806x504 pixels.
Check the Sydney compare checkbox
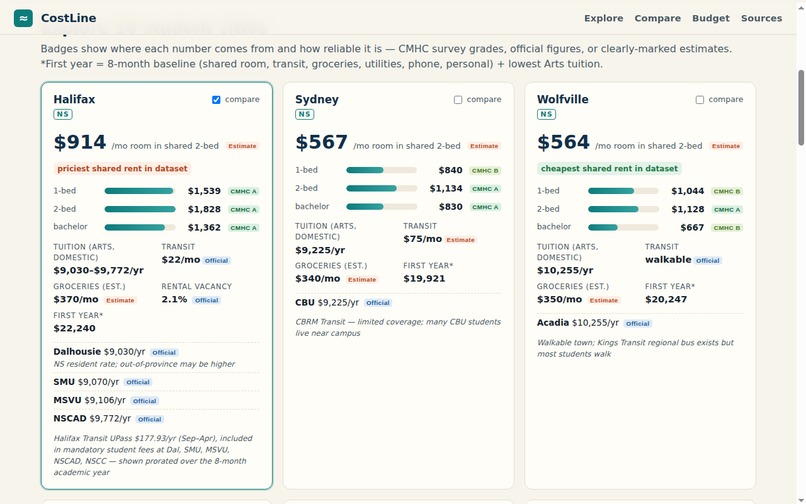click(x=458, y=100)
